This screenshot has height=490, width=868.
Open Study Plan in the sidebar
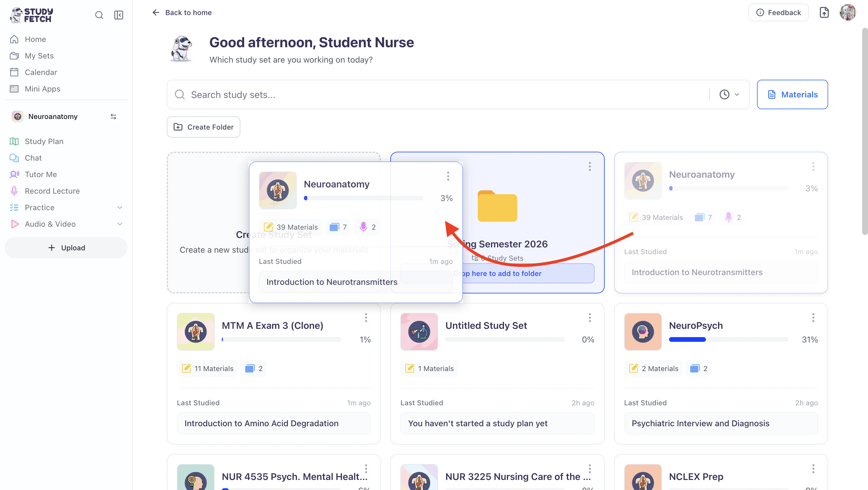point(44,141)
